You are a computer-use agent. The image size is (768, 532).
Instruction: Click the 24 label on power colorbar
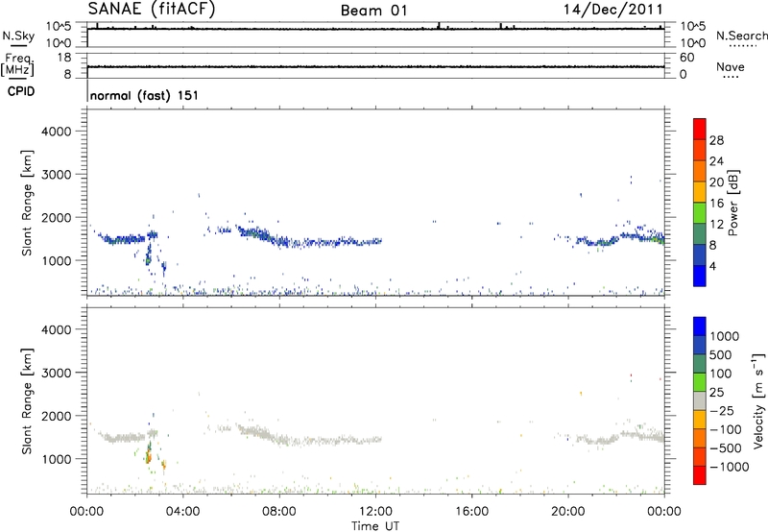point(716,161)
